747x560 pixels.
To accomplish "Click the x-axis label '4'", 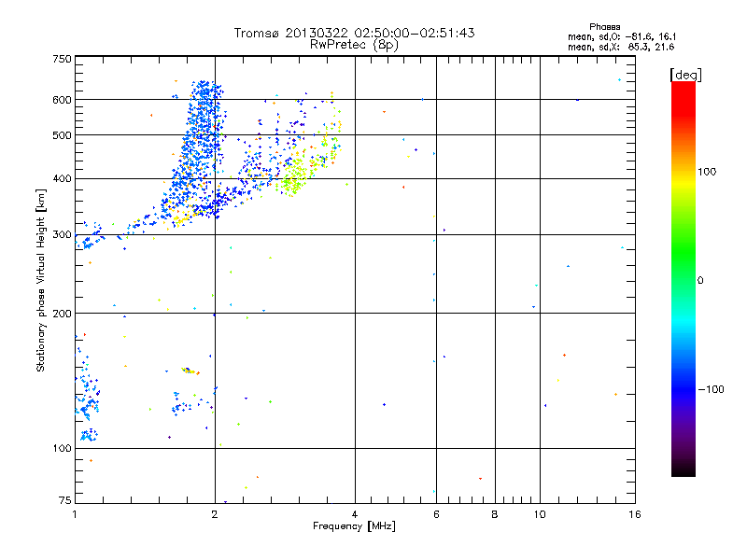I will [x=355, y=514].
